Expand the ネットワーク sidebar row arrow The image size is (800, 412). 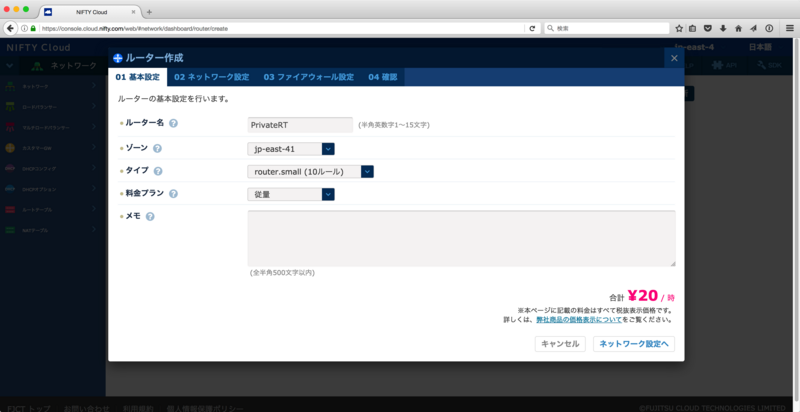pyautogui.click(x=94, y=86)
